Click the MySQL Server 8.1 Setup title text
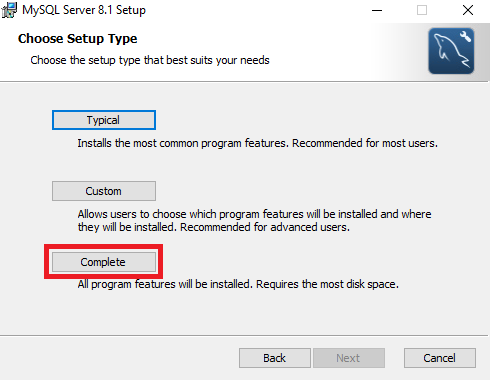Screen dimensions: 490x380 click(84, 10)
